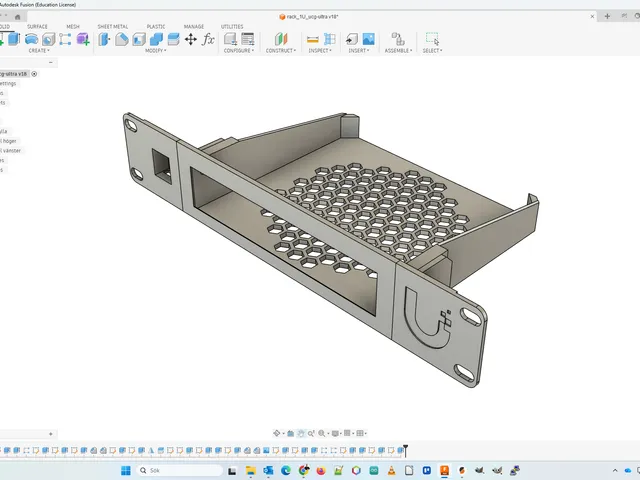Switch to the UTILITIES tab
This screenshot has height=480, width=640.
click(x=232, y=27)
